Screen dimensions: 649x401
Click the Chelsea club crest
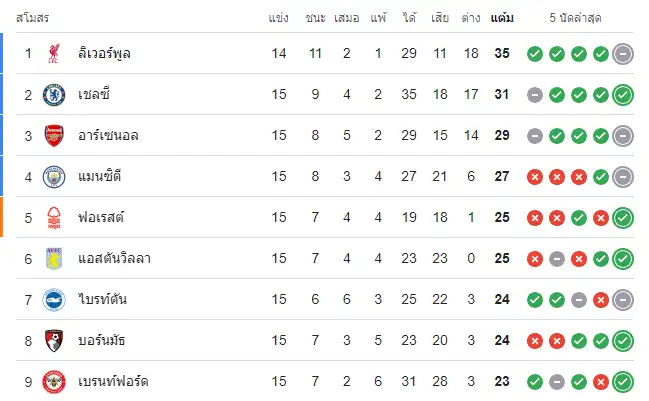tap(54, 95)
